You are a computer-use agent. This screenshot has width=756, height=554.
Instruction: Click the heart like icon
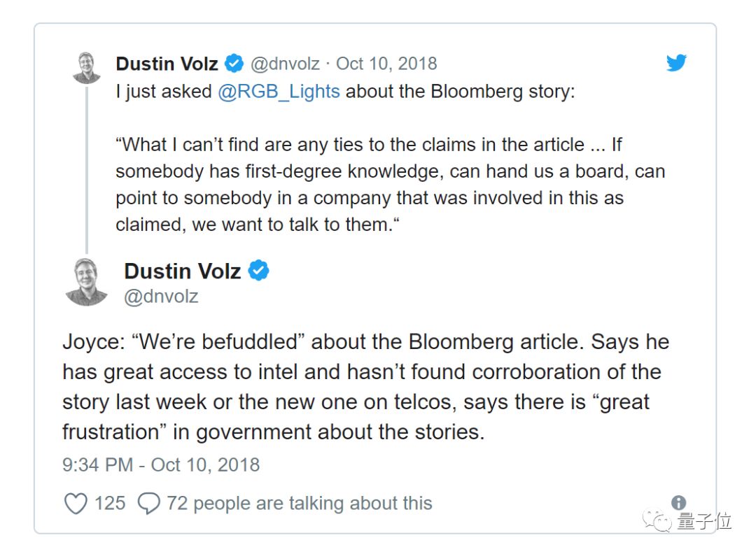click(76, 504)
